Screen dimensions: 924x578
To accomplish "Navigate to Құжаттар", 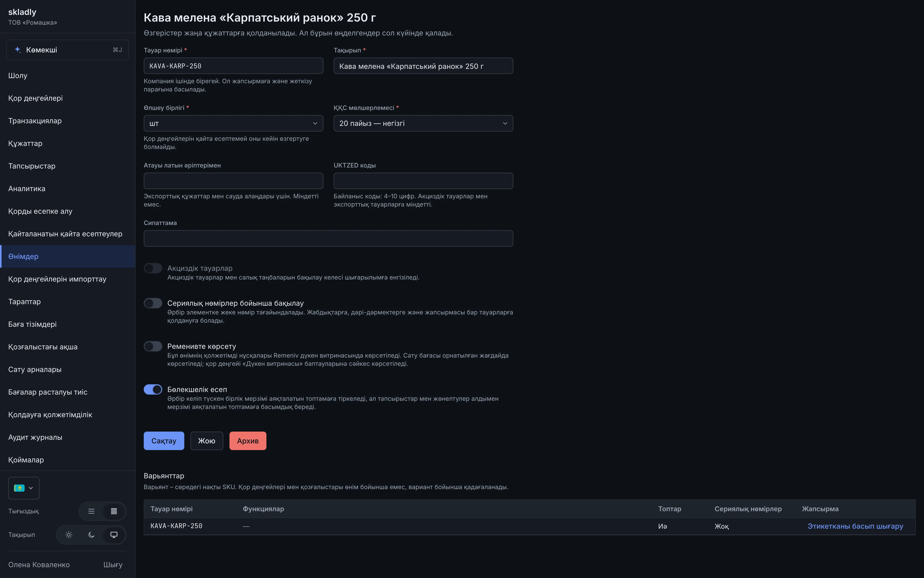I will 68,143.
